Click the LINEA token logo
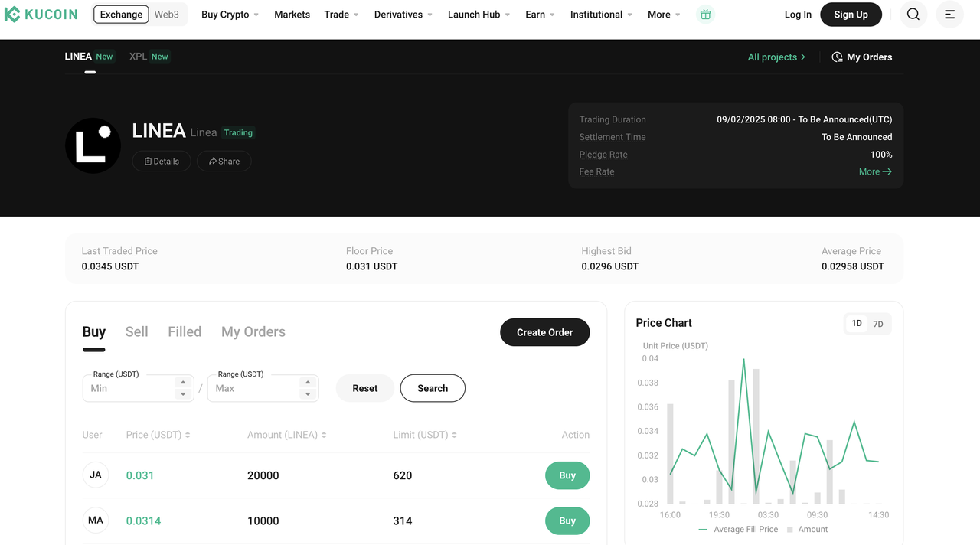This screenshot has height=545, width=980. tap(93, 145)
